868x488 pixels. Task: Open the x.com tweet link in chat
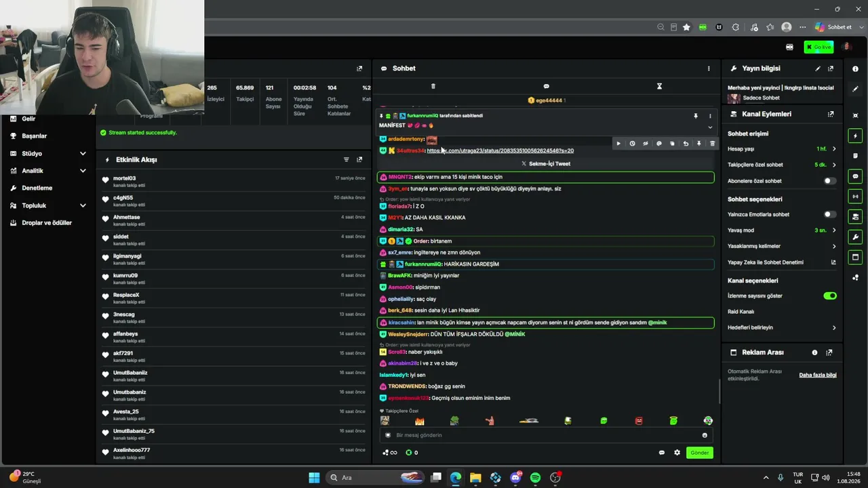pyautogui.click(x=500, y=150)
